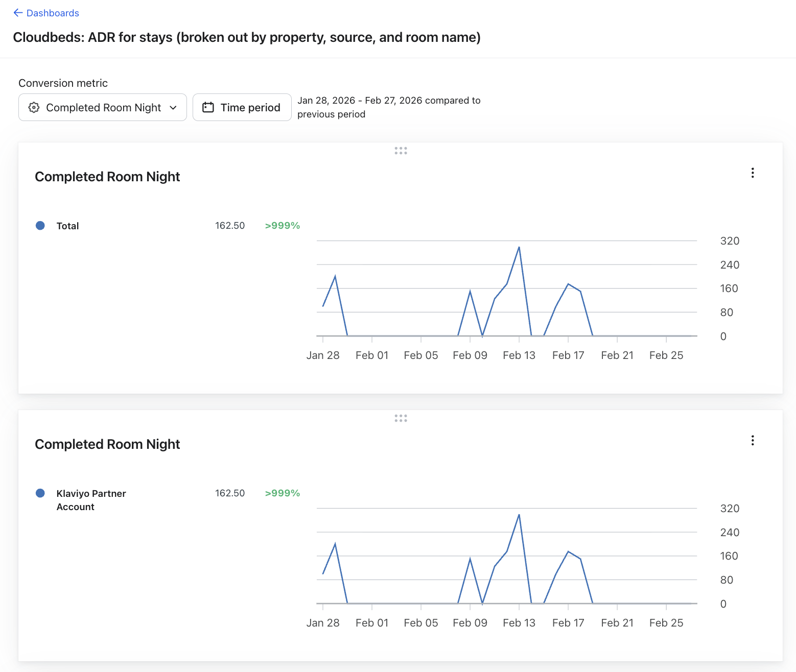The image size is (796, 672).
Task: Expand the Completed Room Night dropdown chevron
Action: [x=173, y=107]
